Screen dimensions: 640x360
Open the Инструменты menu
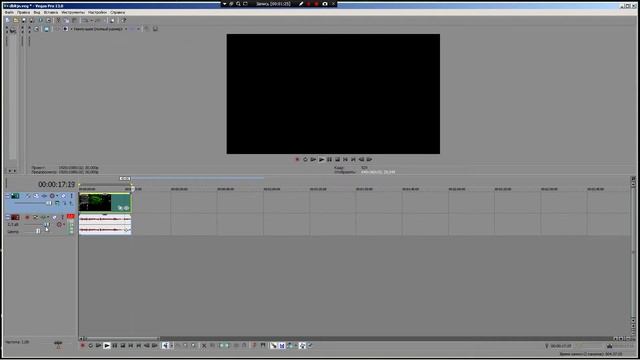click(73, 13)
